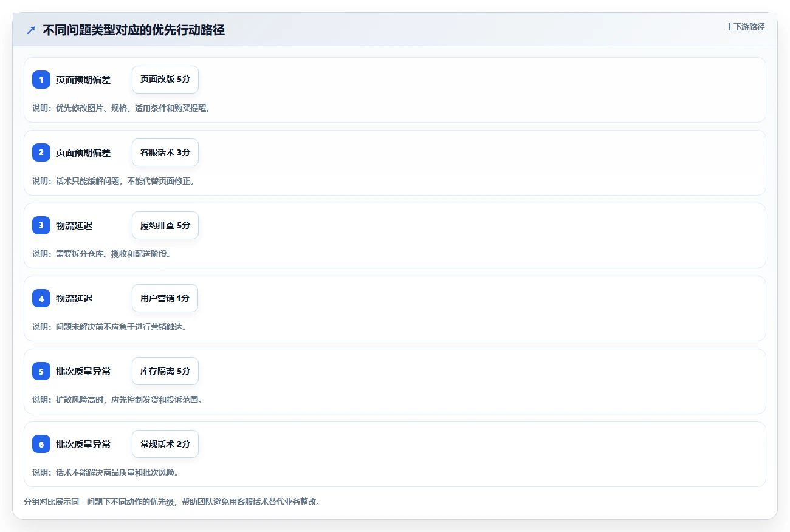Select the 常规话术 2分 chip
Viewport: 790px width, 532px height.
coord(165,444)
